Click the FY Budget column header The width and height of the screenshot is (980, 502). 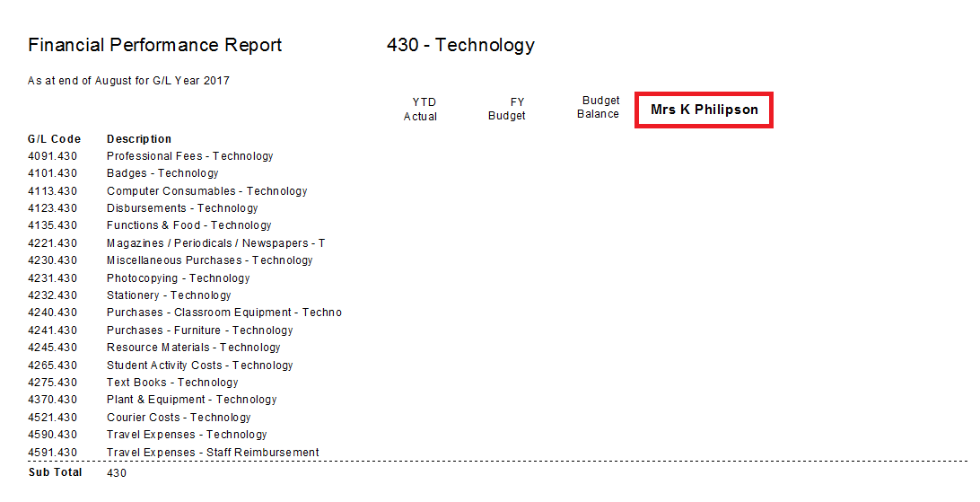click(x=507, y=109)
